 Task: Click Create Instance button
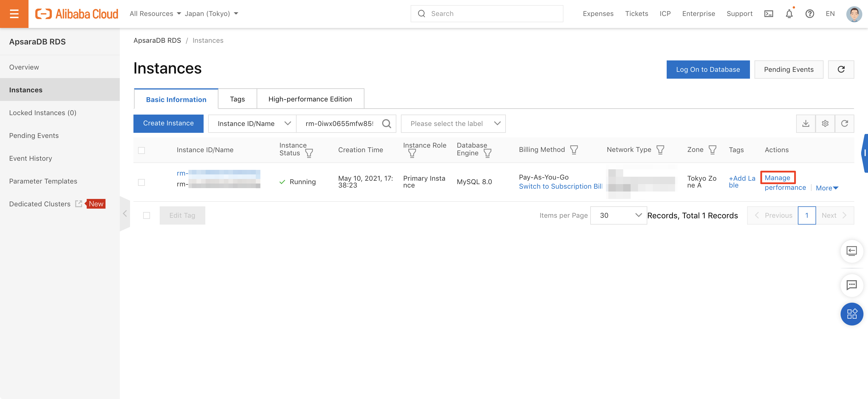coord(169,123)
